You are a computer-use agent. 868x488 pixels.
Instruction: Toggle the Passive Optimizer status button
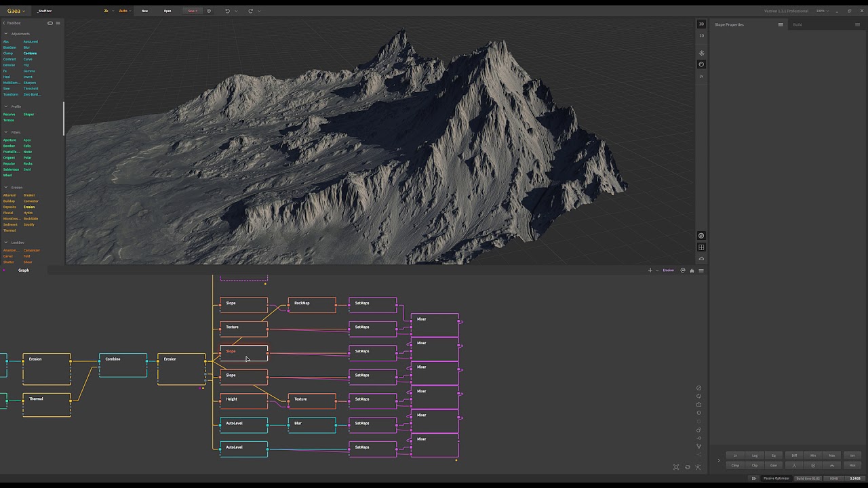[x=776, y=479]
